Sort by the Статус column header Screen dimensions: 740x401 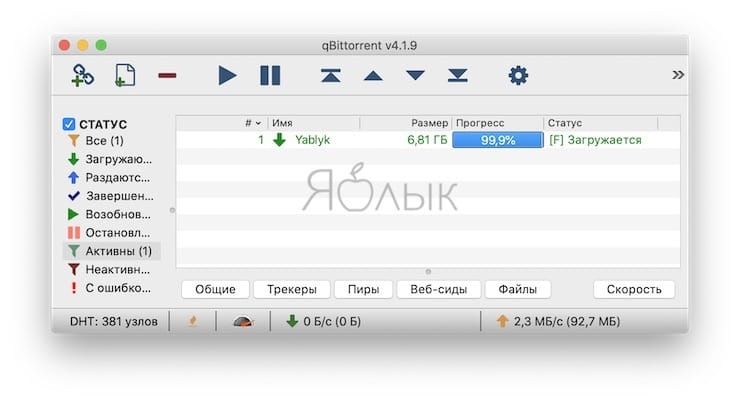(600, 123)
